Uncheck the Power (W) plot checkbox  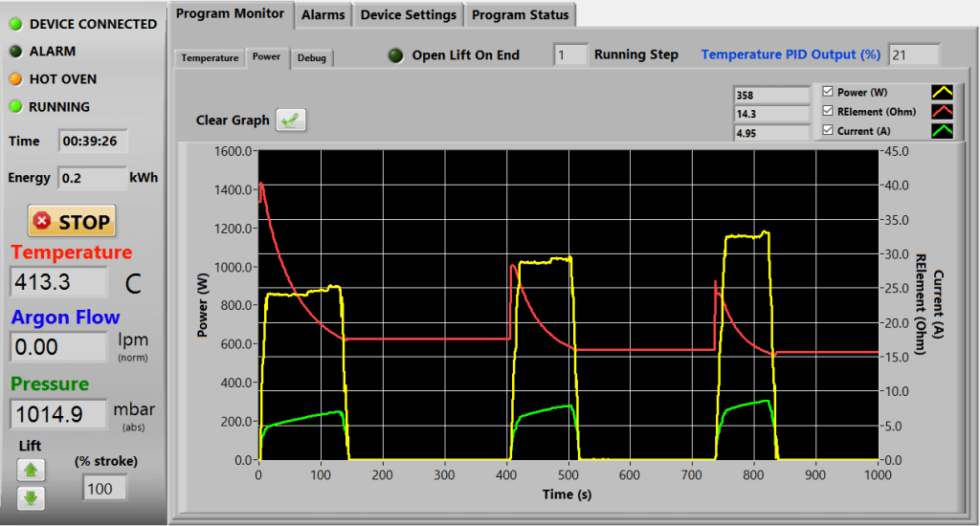tap(828, 92)
